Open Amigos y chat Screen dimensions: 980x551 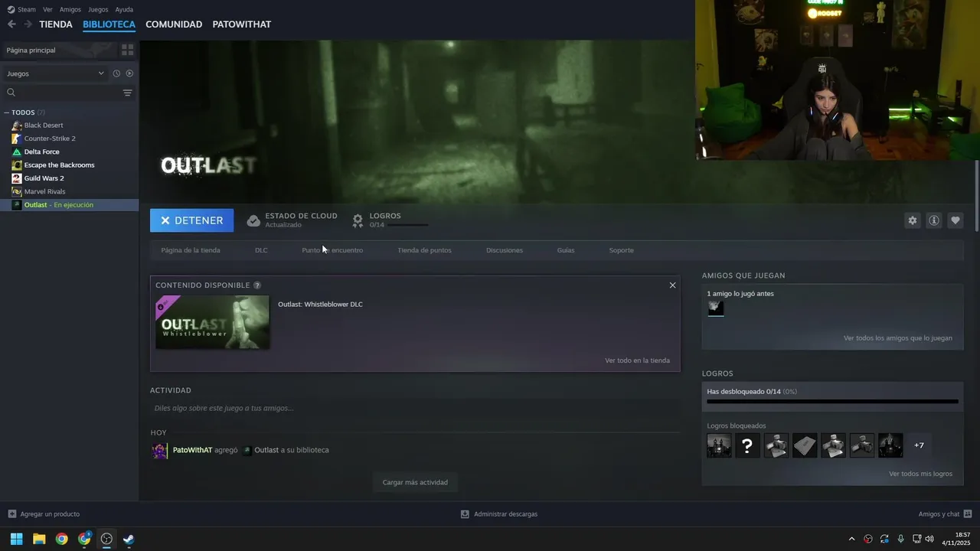pyautogui.click(x=945, y=514)
